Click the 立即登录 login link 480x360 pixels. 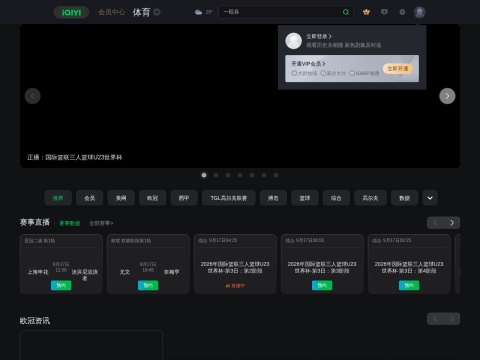[319, 36]
